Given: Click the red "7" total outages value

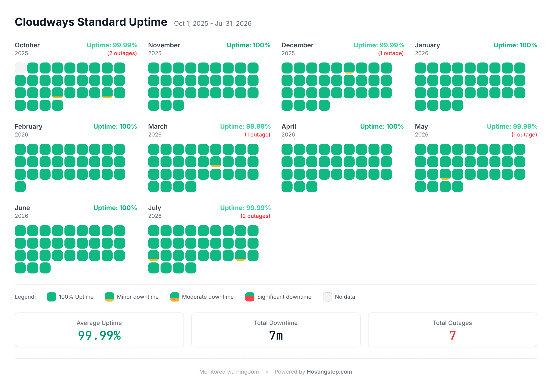Looking at the screenshot, I should (452, 336).
